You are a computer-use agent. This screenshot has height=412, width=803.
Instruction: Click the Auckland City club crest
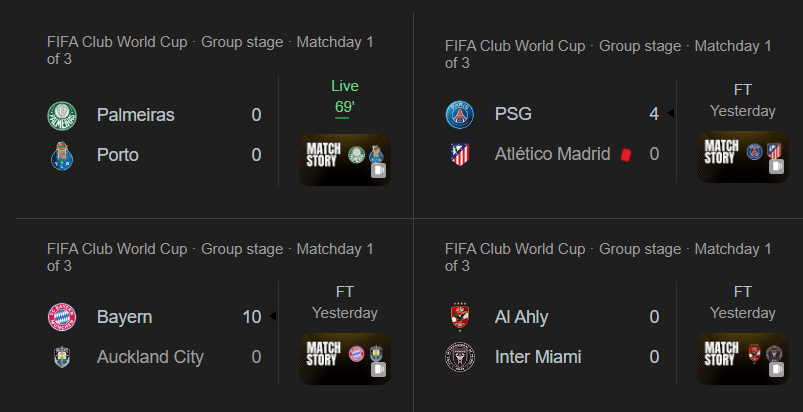coord(62,357)
